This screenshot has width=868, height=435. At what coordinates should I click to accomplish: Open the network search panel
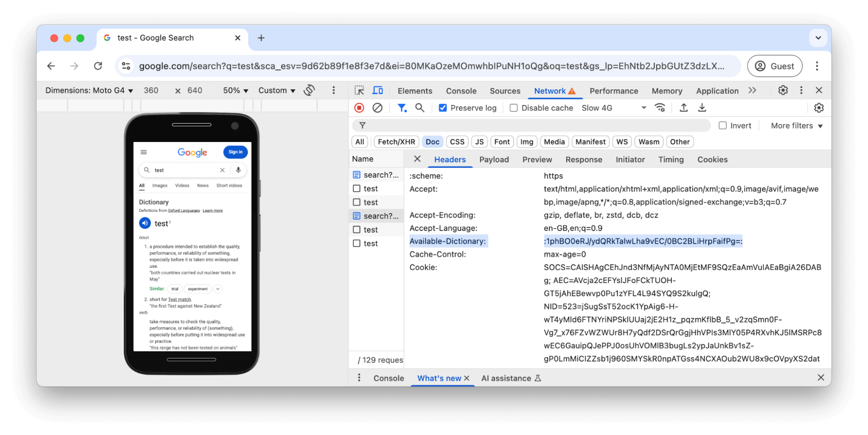(x=419, y=108)
